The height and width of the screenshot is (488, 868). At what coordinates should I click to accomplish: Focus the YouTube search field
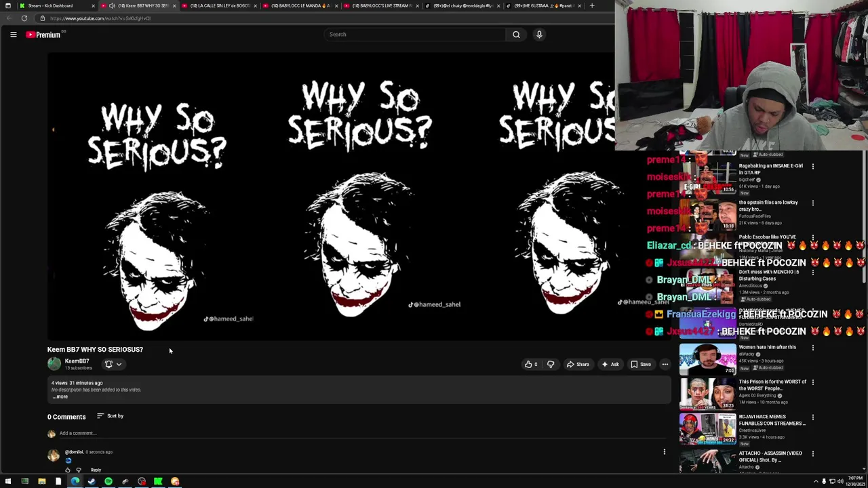click(x=414, y=35)
